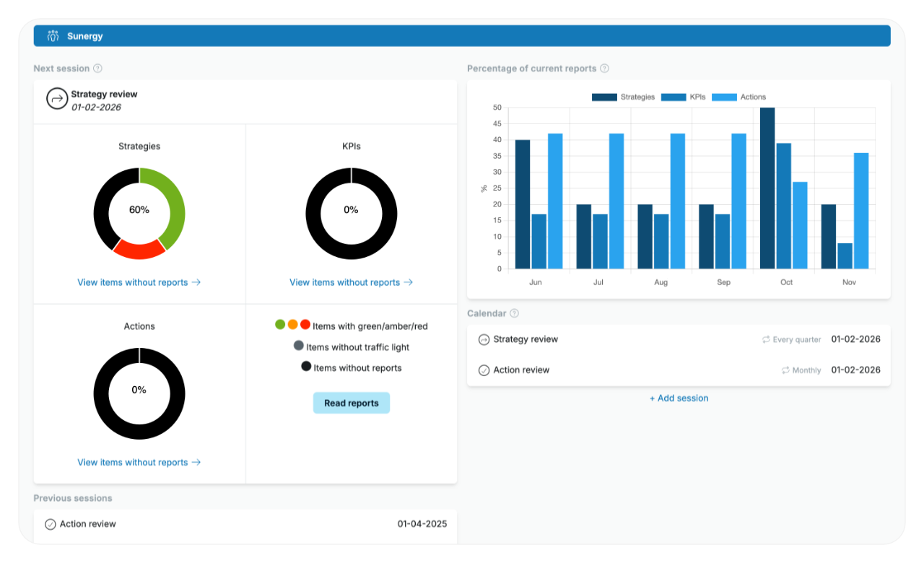Screen dimensions: 924x563
Task: Open View items without reports under KPIs
Action: pos(351,282)
